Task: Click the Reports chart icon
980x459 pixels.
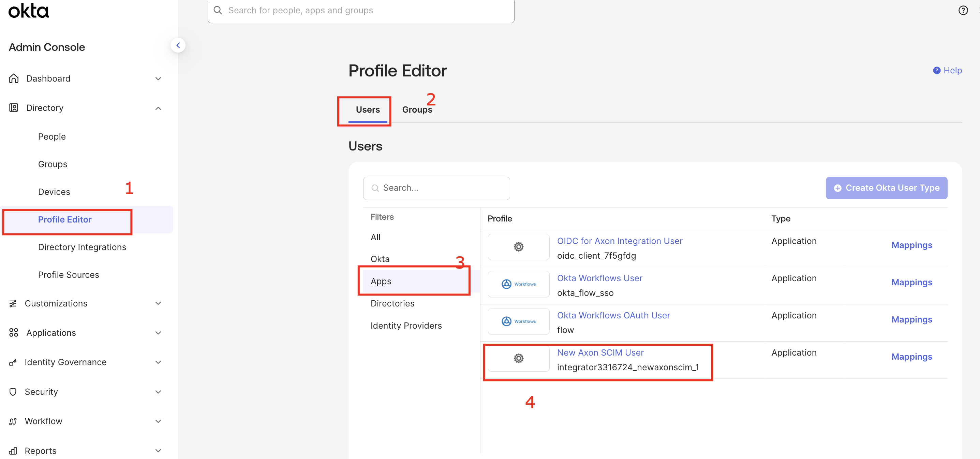Action: click(13, 450)
